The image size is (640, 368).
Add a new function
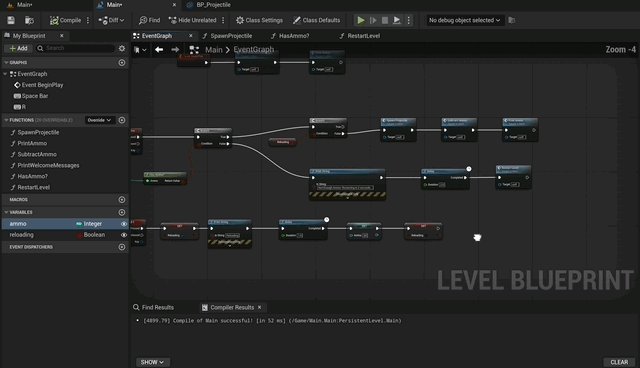(122, 120)
